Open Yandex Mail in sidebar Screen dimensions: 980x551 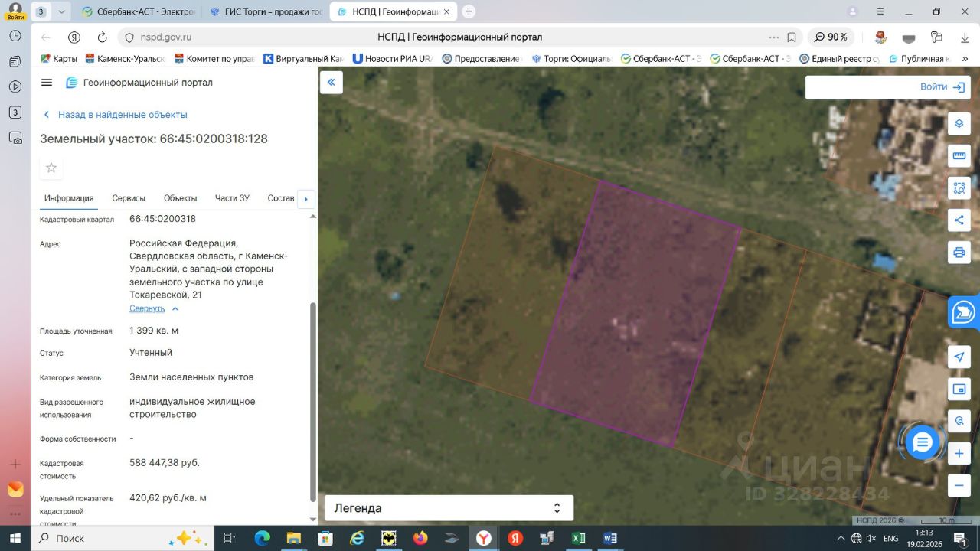point(15,489)
